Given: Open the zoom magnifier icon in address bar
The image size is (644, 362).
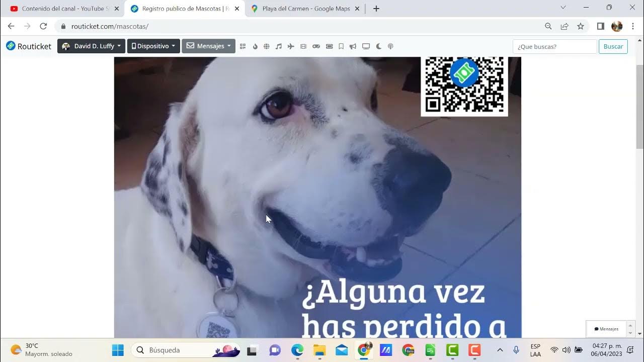Looking at the screenshot, I should click(548, 26).
